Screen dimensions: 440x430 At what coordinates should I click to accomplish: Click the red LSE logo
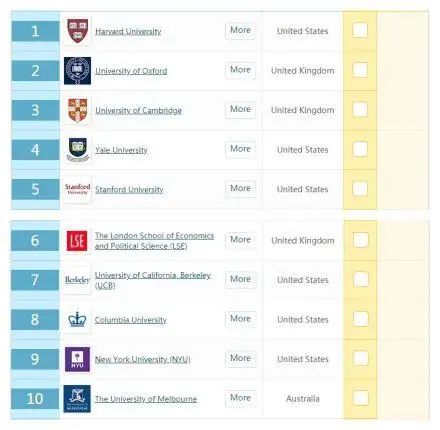77,240
